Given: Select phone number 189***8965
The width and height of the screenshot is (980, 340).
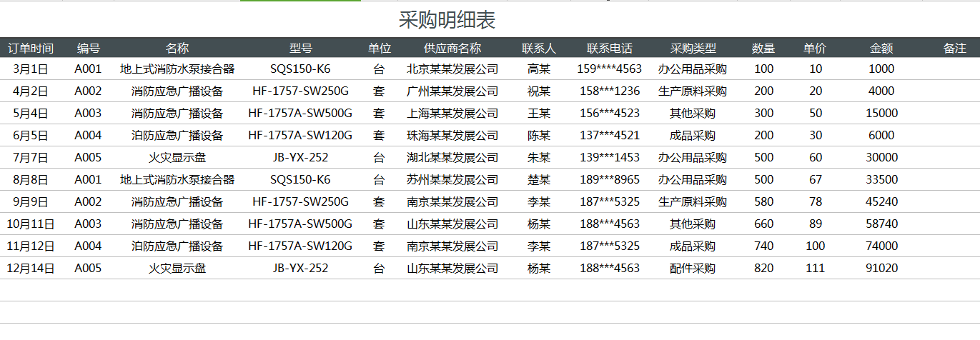Looking at the screenshot, I should (x=610, y=180).
